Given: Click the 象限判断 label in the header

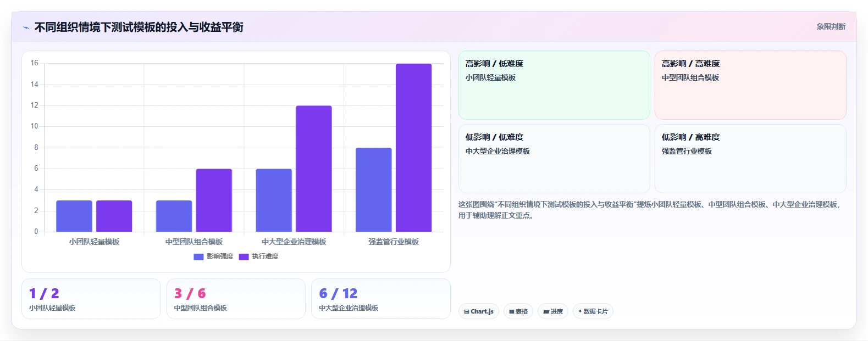Looking at the screenshot, I should pos(831,26).
